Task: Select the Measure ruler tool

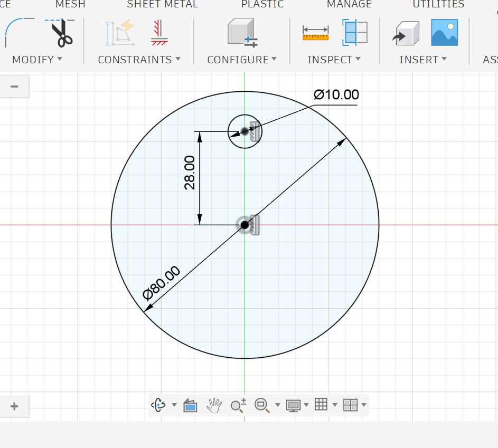Action: [315, 33]
